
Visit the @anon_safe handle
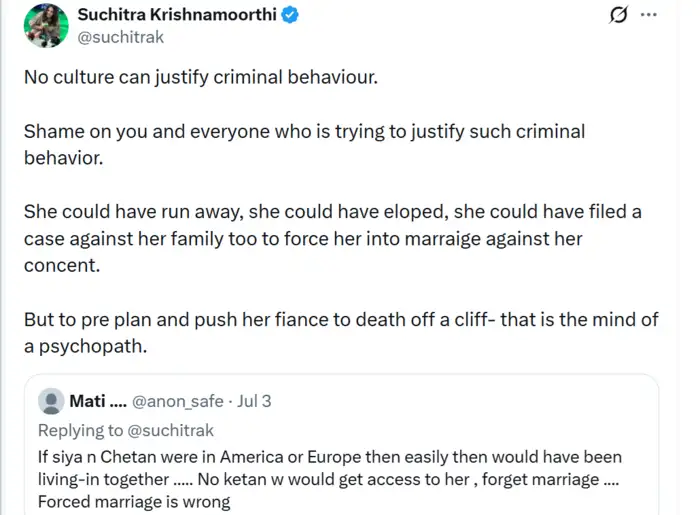(178, 401)
